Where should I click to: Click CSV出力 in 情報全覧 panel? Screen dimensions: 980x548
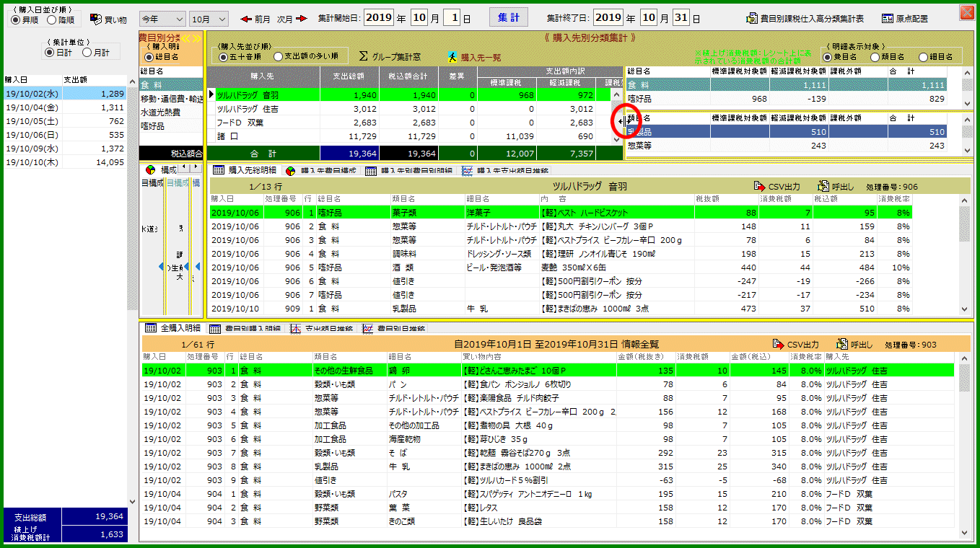(795, 345)
